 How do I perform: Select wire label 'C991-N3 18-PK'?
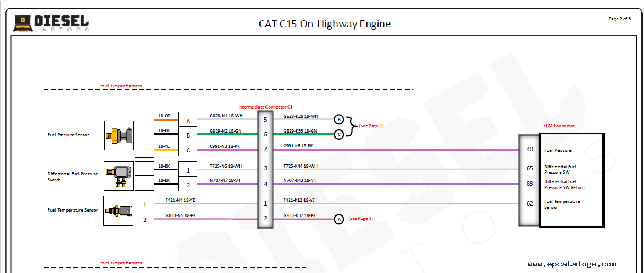(226, 146)
